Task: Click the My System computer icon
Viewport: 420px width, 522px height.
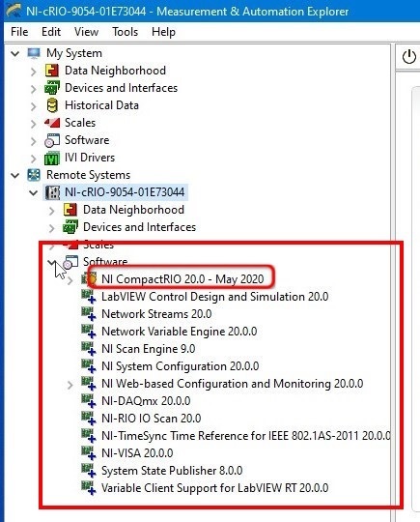Action: pyautogui.click(x=34, y=53)
